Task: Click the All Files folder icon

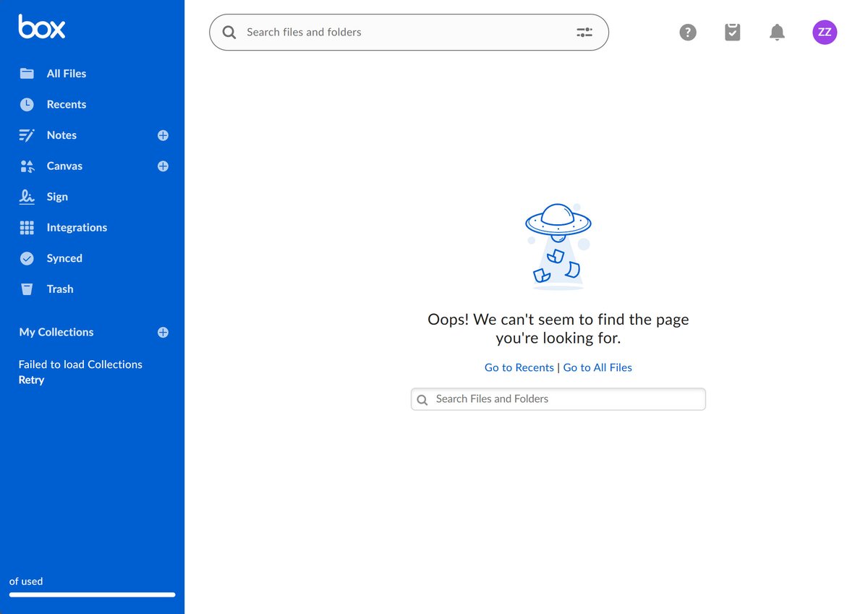Action: tap(27, 73)
